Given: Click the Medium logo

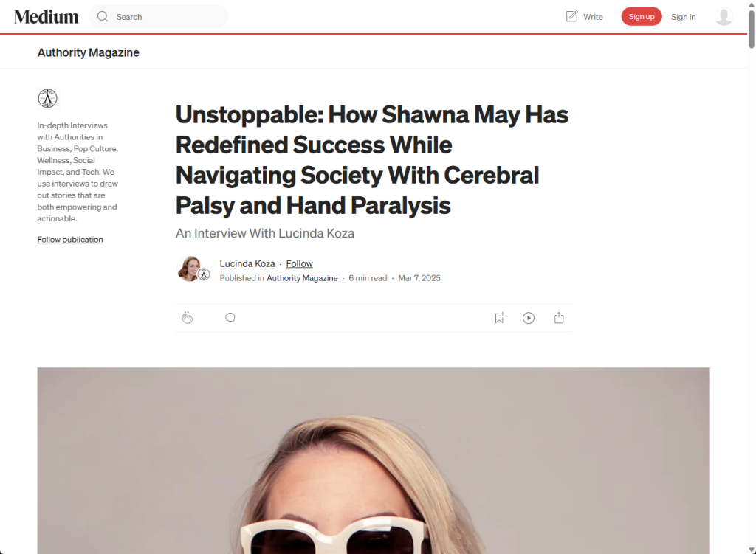Looking at the screenshot, I should 47,17.
